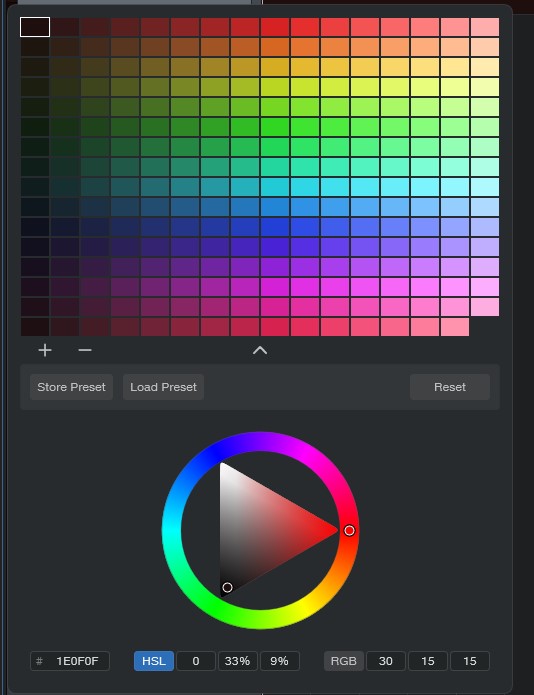Screen dimensions: 534x695
Task: Click the HSL hue field showing 0
Action: (196, 661)
